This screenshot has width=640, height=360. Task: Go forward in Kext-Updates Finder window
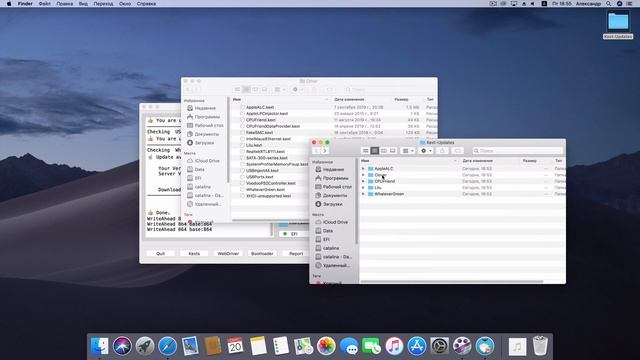coord(325,151)
